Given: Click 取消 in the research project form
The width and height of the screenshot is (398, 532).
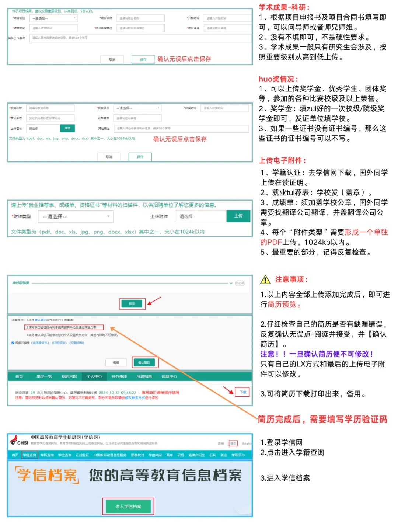Looking at the screenshot, I should click(x=112, y=59).
